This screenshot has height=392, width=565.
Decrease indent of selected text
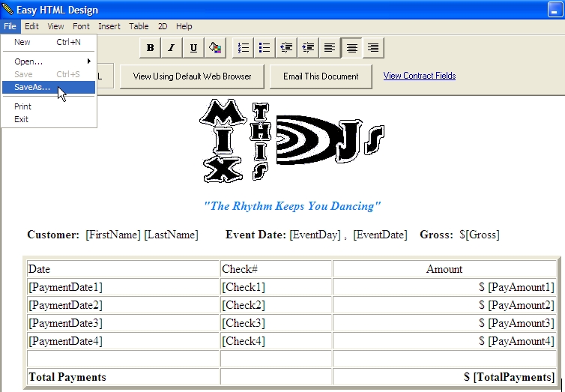[286, 48]
